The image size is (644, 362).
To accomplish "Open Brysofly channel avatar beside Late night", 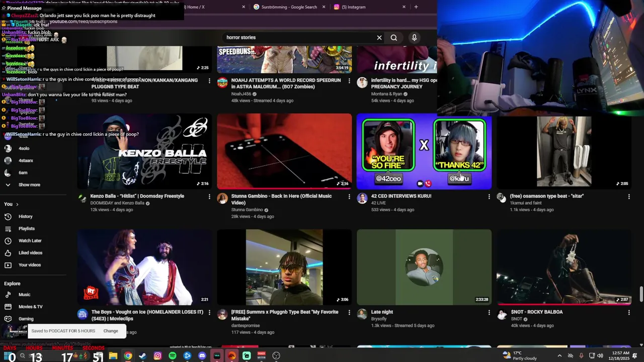I will click(x=362, y=314).
